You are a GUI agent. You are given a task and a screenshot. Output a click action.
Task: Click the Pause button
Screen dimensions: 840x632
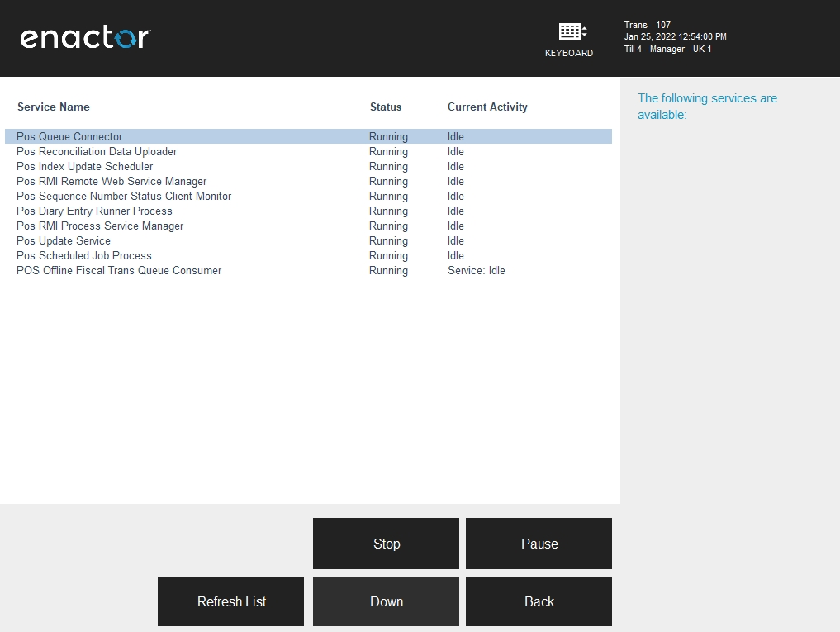539,544
